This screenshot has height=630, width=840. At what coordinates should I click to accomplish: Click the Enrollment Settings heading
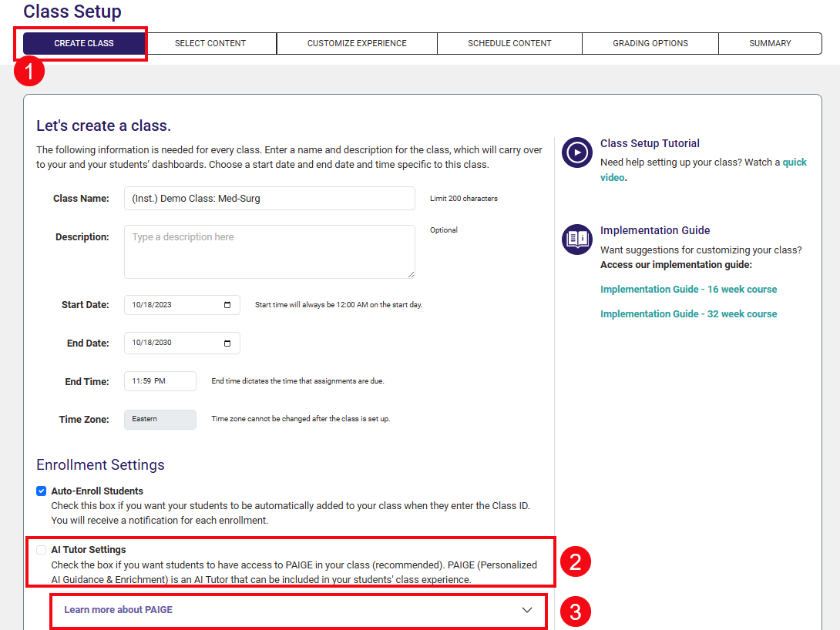click(x=100, y=464)
